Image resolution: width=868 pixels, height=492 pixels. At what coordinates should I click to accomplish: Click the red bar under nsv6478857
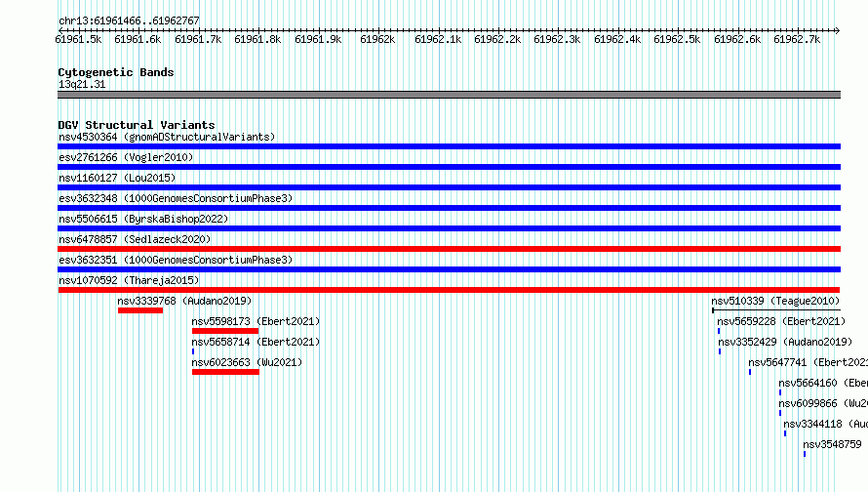[x=449, y=249]
